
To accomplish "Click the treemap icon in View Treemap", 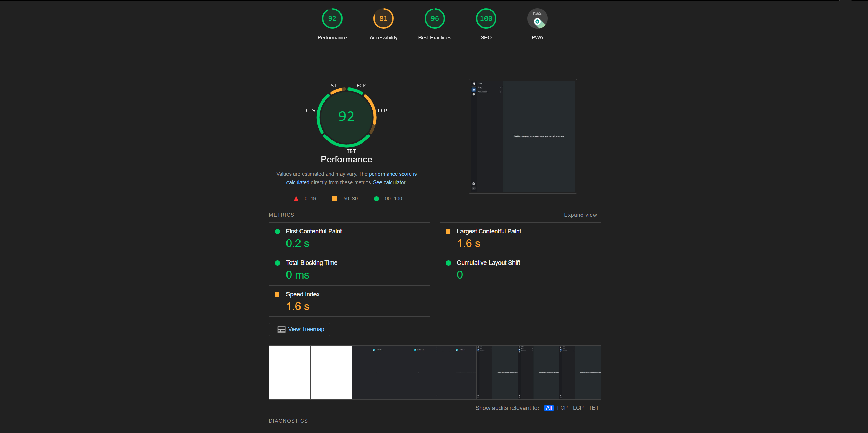I will click(x=281, y=329).
